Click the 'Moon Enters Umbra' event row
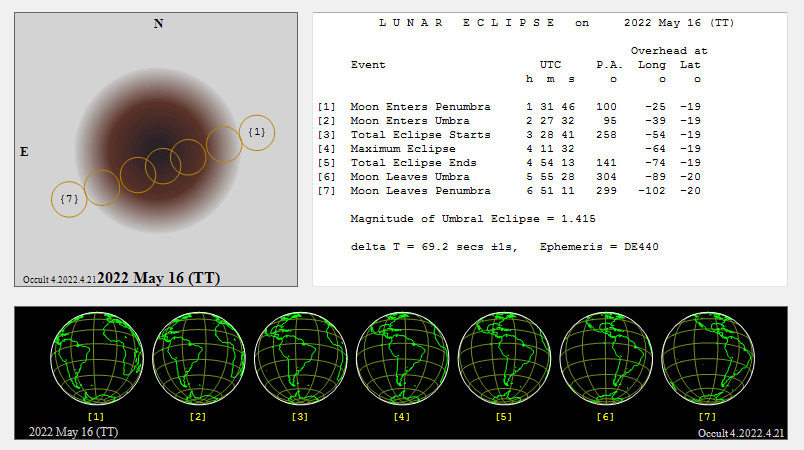 pyautogui.click(x=509, y=120)
